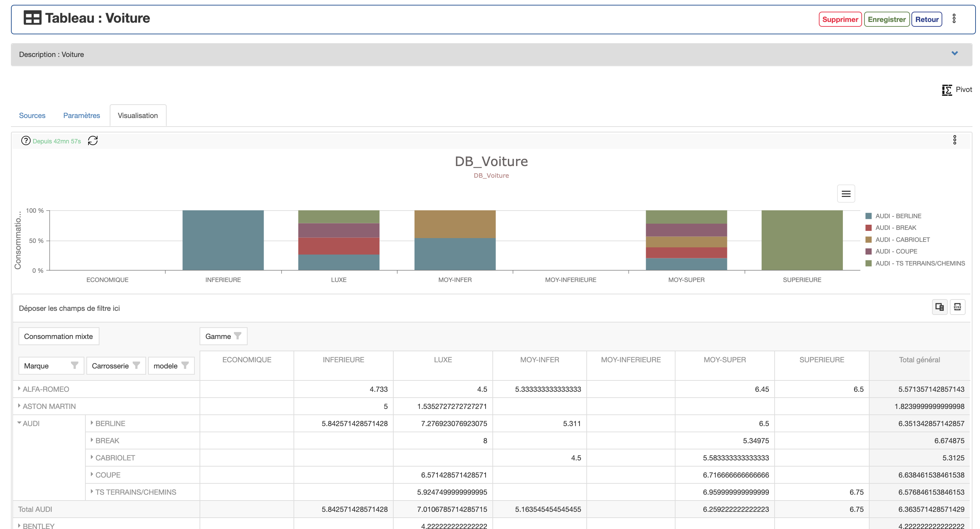Click the help question mark icon
Image resolution: width=980 pixels, height=529 pixels.
click(25, 141)
